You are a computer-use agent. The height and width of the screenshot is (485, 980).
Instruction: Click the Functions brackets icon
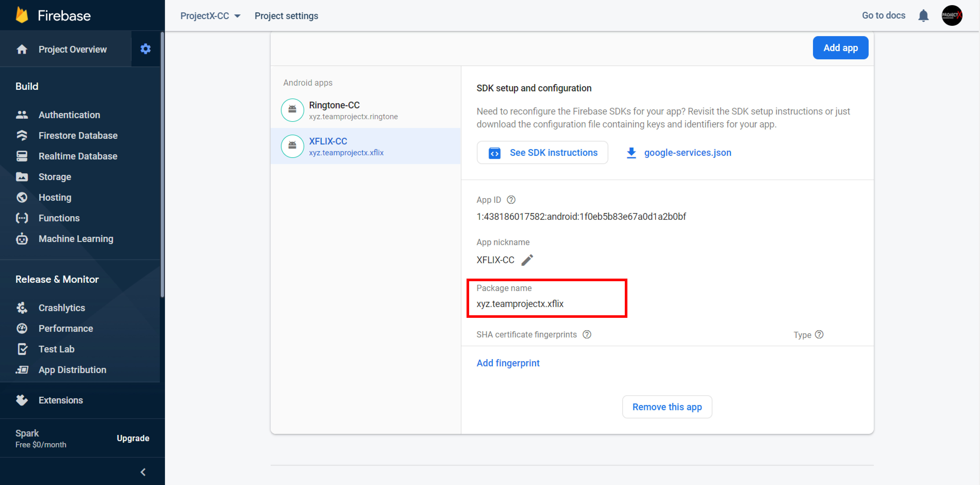coord(22,218)
